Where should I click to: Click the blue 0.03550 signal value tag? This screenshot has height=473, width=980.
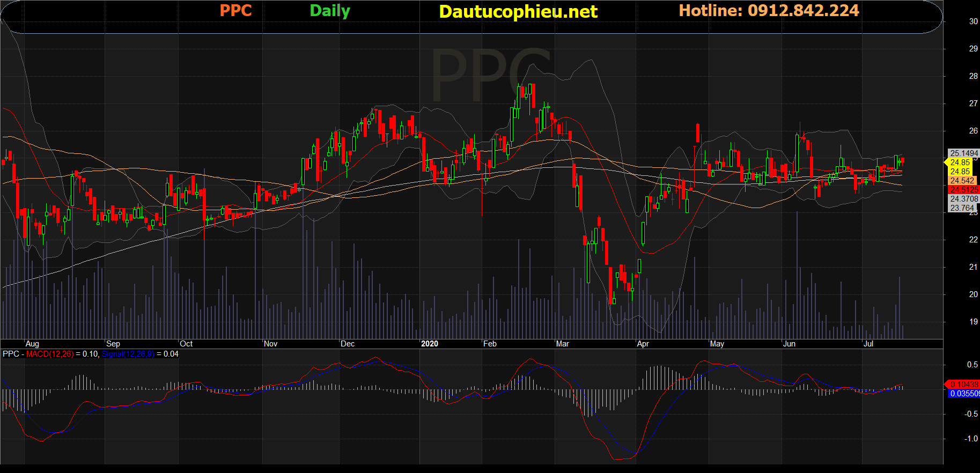pyautogui.click(x=964, y=394)
